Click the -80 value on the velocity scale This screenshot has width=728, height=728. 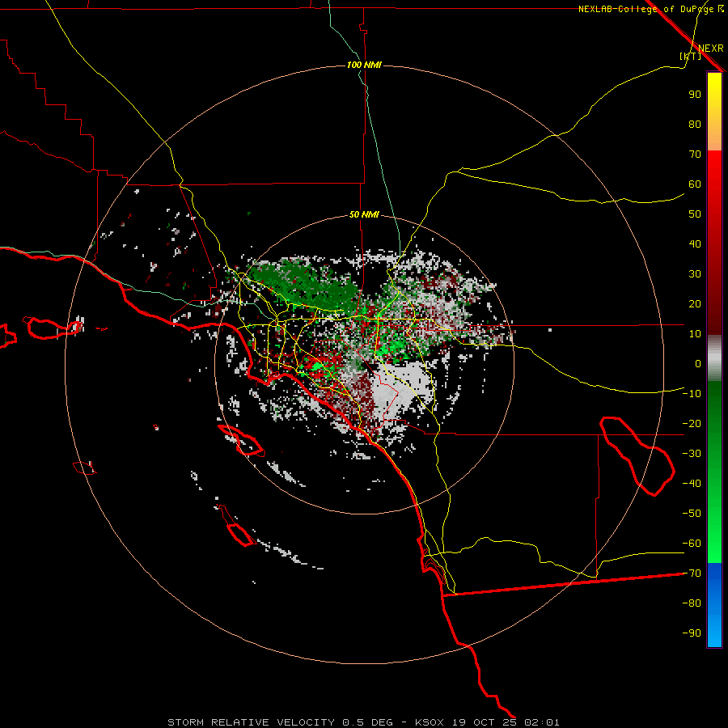(692, 603)
